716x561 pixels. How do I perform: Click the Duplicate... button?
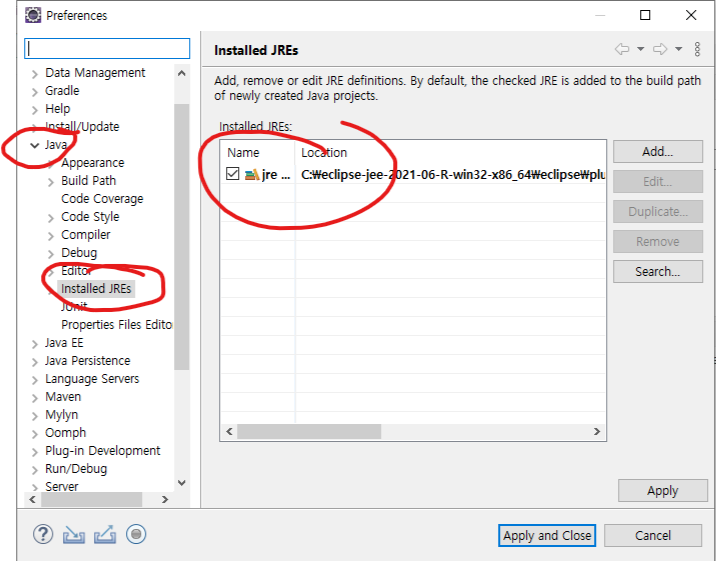(x=658, y=212)
